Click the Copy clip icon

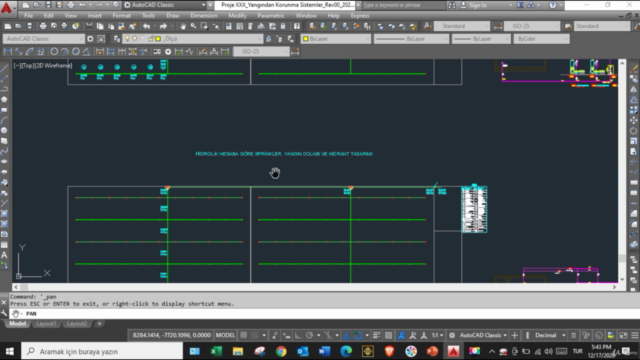coord(100,26)
